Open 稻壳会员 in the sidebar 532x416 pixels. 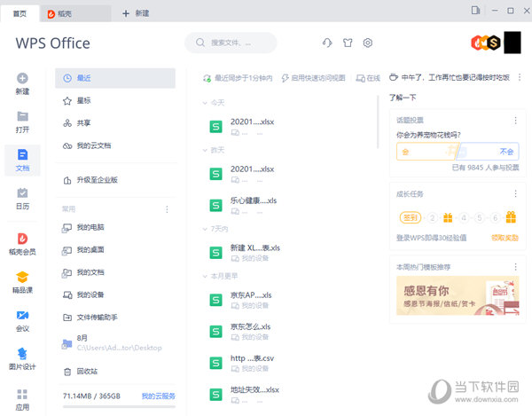coord(22,244)
